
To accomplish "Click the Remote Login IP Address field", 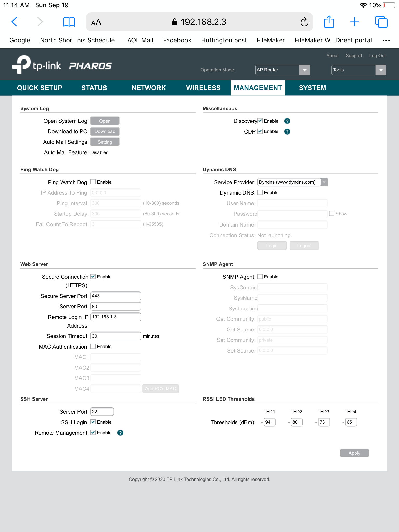I will [116, 317].
